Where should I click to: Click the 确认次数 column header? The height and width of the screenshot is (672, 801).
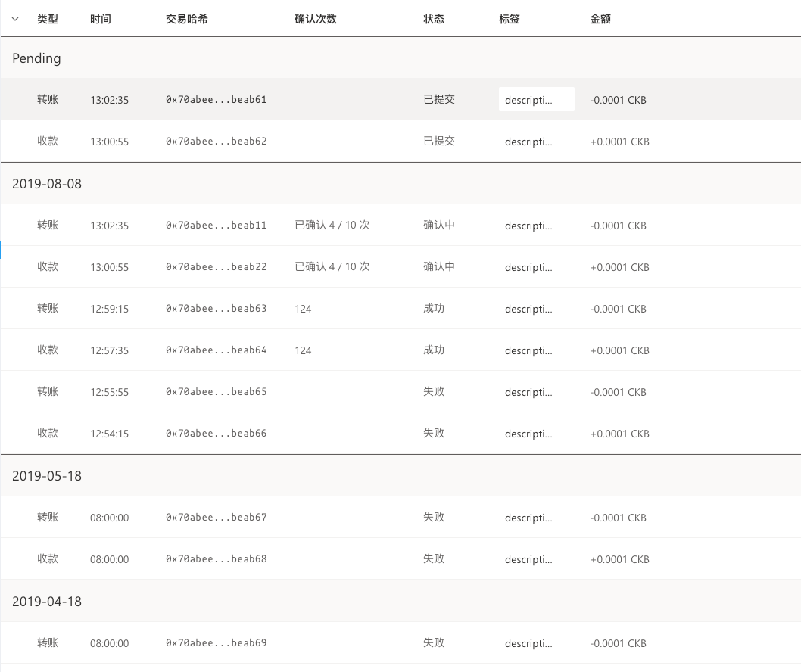coord(316,19)
